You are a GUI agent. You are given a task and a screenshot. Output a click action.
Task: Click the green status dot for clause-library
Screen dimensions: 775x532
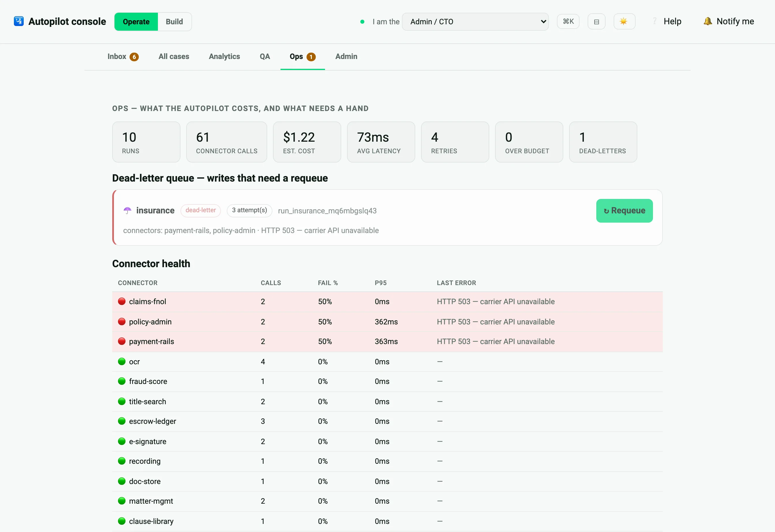122,521
